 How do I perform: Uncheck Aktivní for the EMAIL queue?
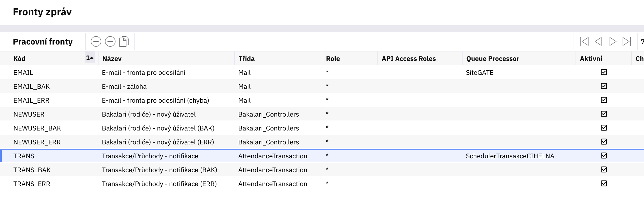coord(604,72)
